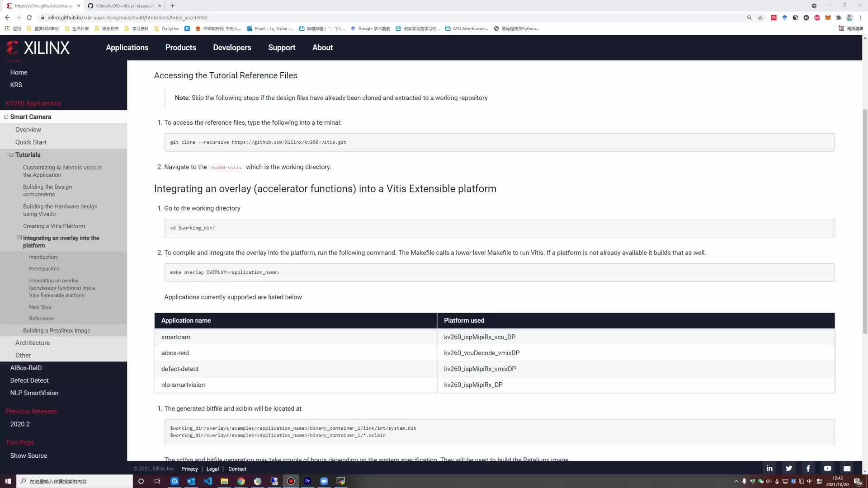This screenshot has height=488, width=868.
Task: Collapse Integrating an overlay sidebar node
Action: [19, 237]
